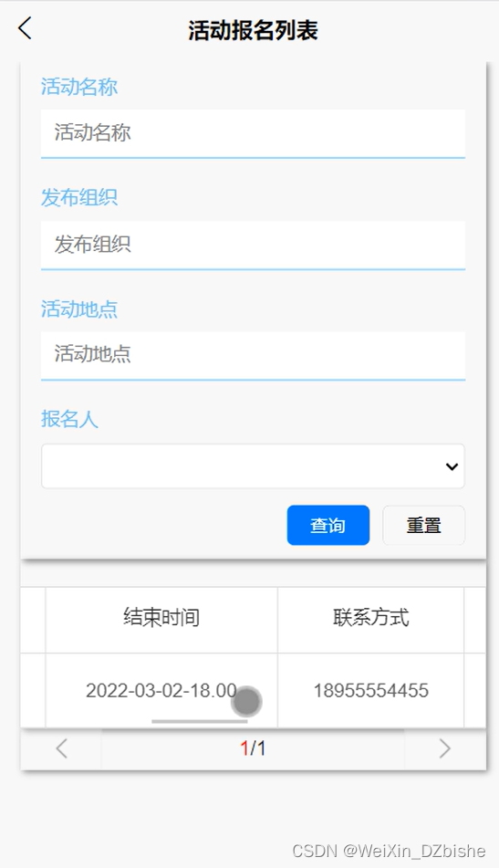This screenshot has width=499, height=868.
Task: Go to next page arrow
Action: point(445,748)
